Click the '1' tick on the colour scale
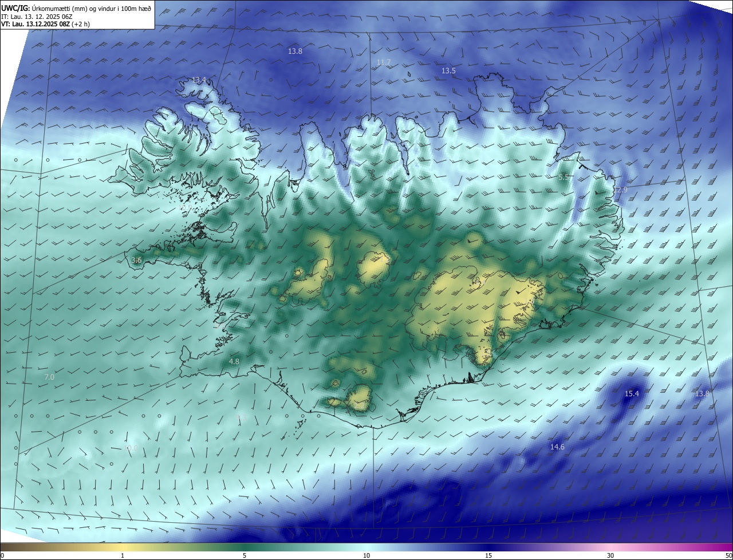This screenshot has width=733, height=560. coord(123,555)
